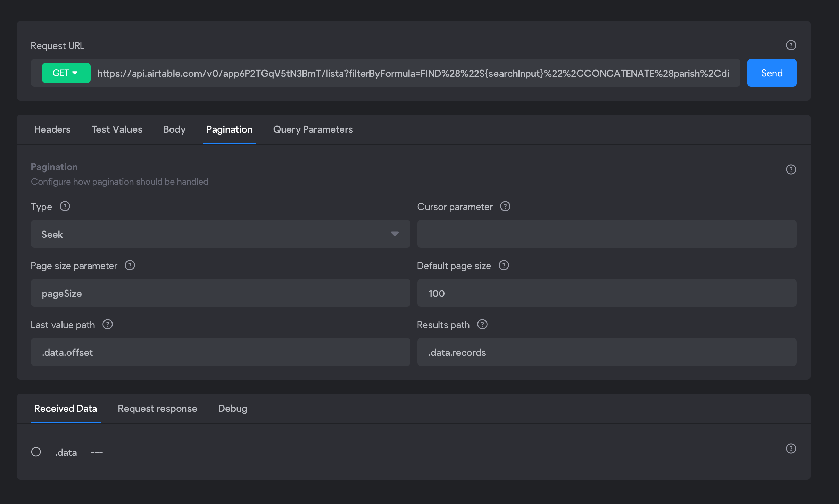Open the Seek pagination type dropdown
Screen dimensions: 839x504
(x=221, y=234)
